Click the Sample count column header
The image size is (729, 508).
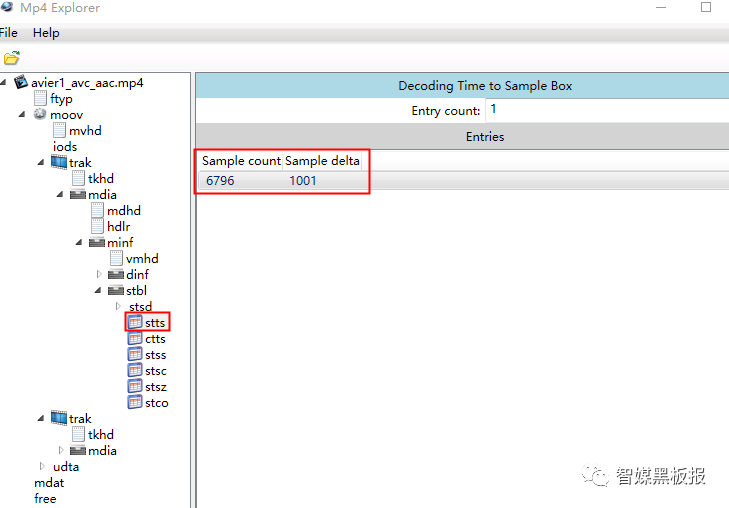(x=241, y=161)
